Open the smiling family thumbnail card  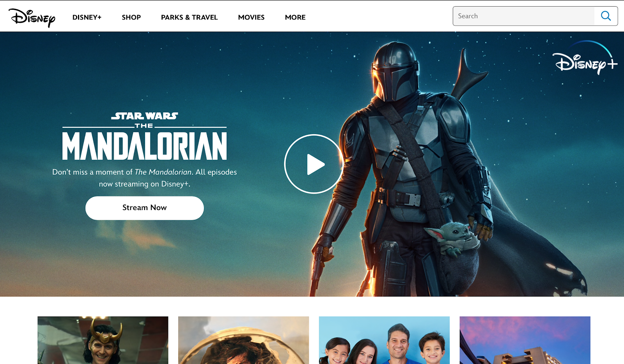pos(385,340)
